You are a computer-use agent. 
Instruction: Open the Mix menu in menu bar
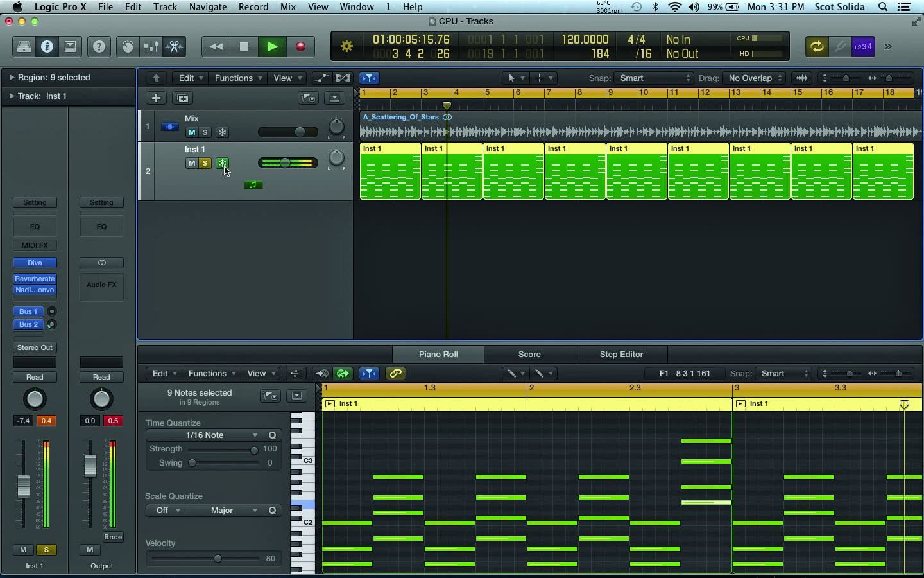click(288, 7)
